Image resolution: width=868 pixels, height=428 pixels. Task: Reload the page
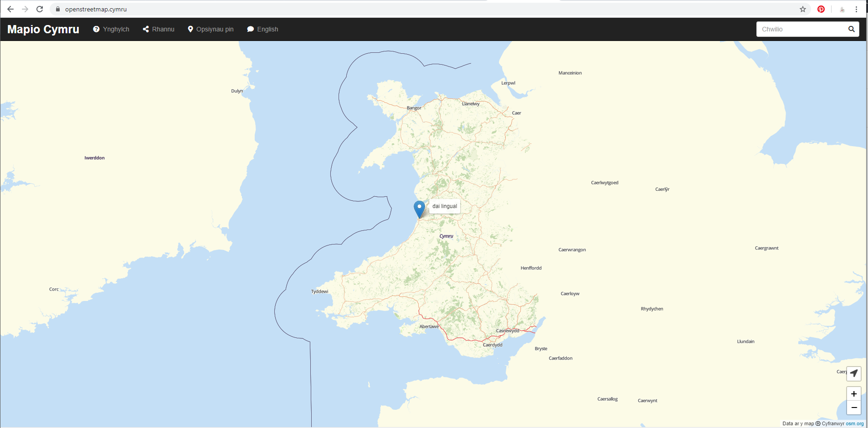pyautogui.click(x=40, y=9)
